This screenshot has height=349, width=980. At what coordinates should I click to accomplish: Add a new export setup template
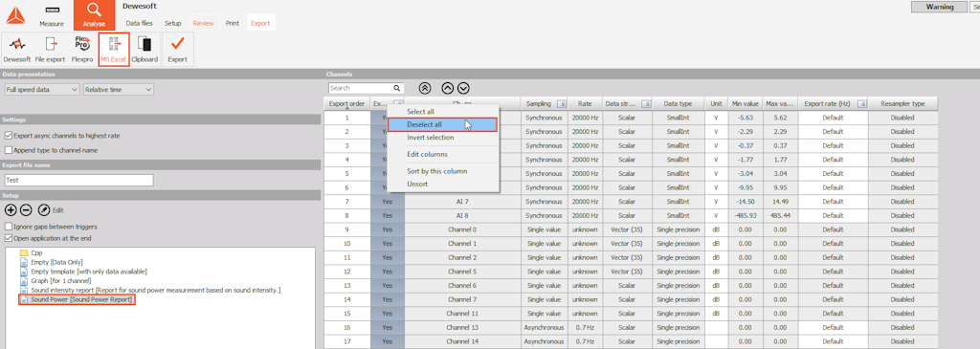[10, 210]
